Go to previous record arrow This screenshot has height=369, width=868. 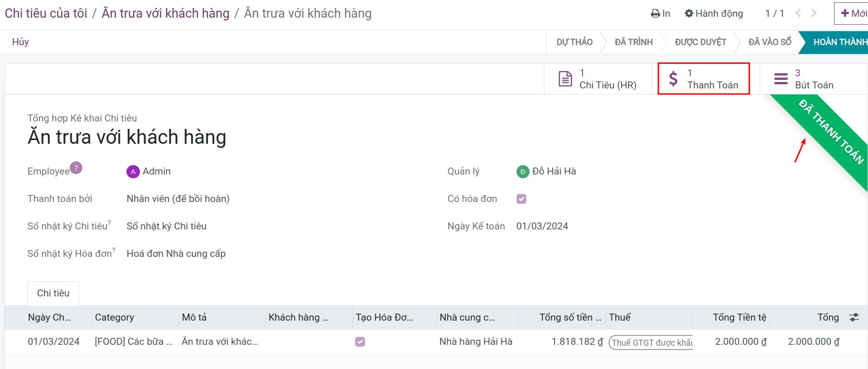[x=798, y=13]
